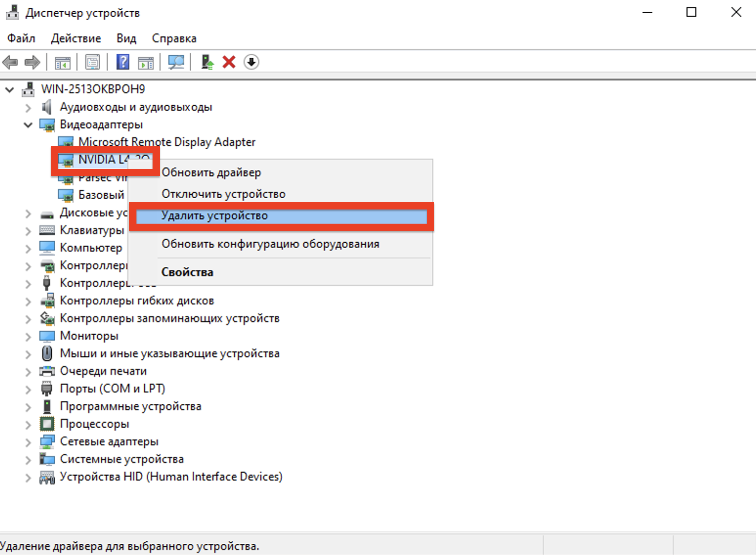Expand Устройства HID node
Screen dimensions: 756x555
28,477
